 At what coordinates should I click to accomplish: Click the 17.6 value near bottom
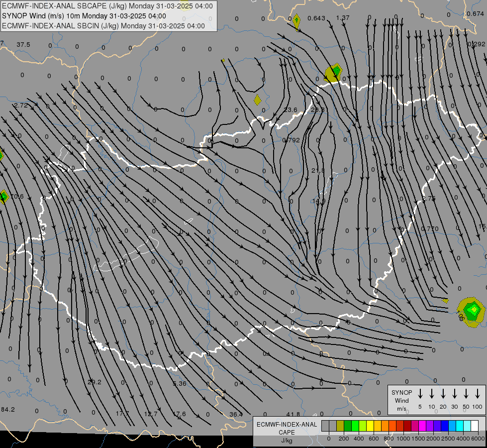point(179,414)
